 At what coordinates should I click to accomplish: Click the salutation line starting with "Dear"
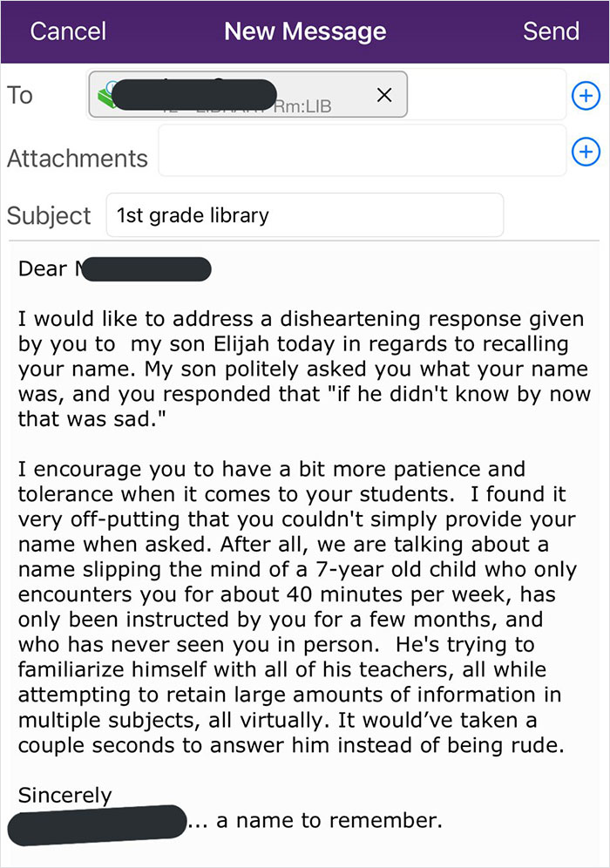point(39,269)
